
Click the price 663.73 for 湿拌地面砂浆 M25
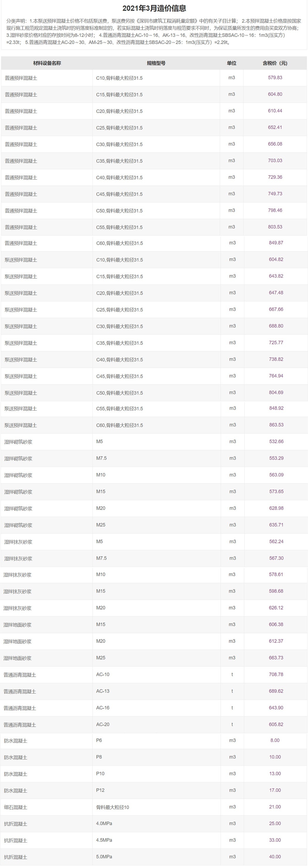coord(276,658)
